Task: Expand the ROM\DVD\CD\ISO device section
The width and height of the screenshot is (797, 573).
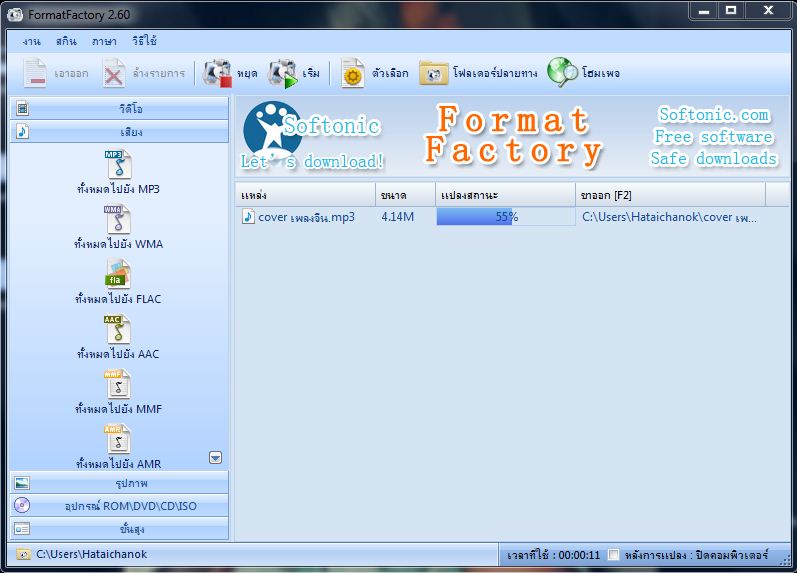Action: tap(119, 506)
